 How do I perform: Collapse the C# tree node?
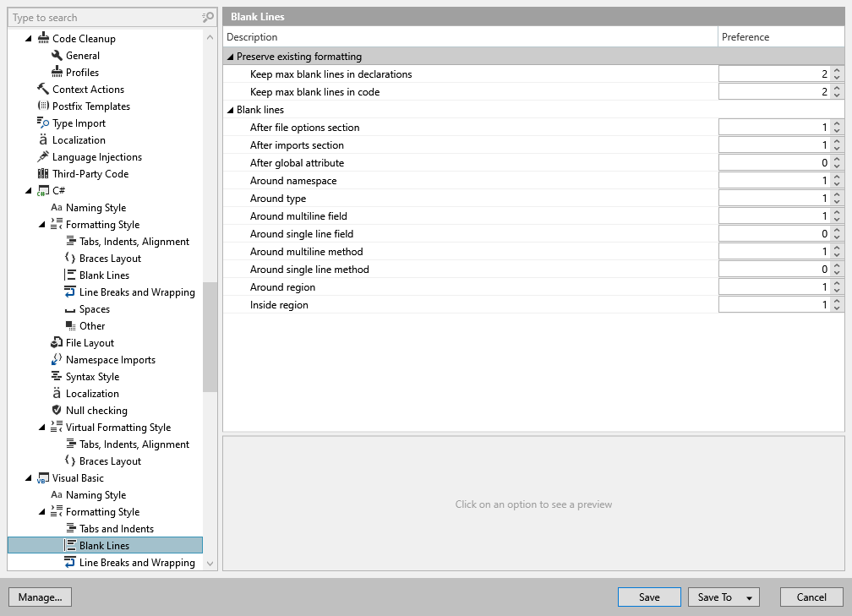pos(29,190)
